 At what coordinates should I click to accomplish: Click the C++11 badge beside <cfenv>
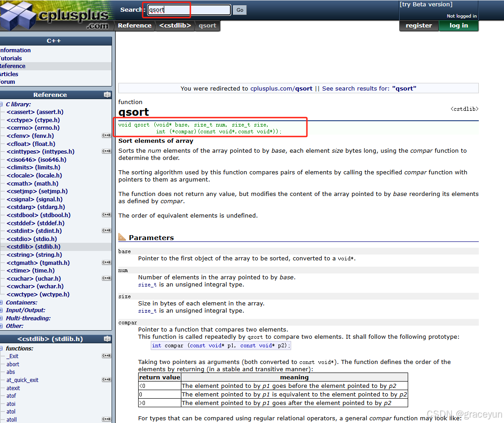click(x=106, y=136)
